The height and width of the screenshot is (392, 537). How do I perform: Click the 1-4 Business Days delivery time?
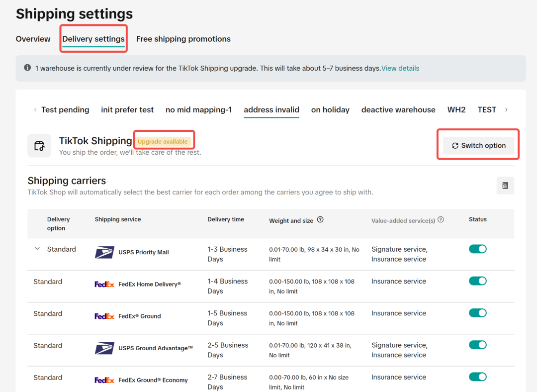(227, 286)
